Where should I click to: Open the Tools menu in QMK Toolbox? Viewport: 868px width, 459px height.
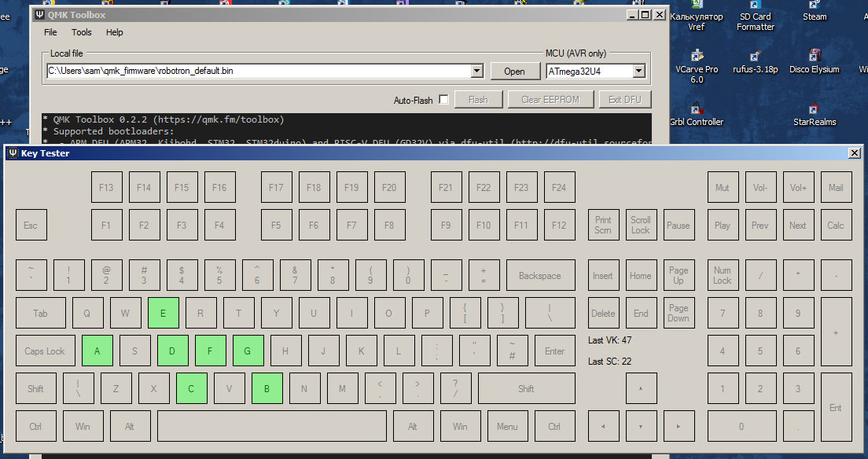(82, 32)
